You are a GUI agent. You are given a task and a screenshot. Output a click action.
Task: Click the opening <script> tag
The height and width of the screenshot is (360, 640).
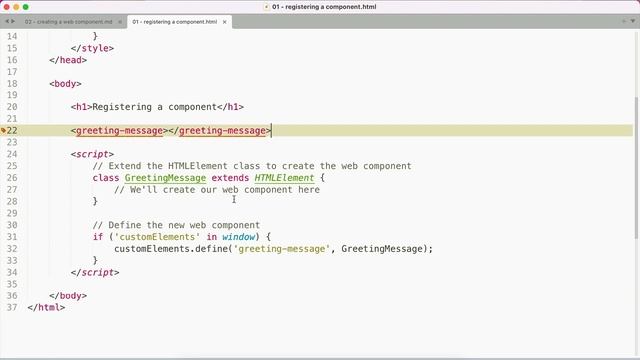tap(92, 154)
